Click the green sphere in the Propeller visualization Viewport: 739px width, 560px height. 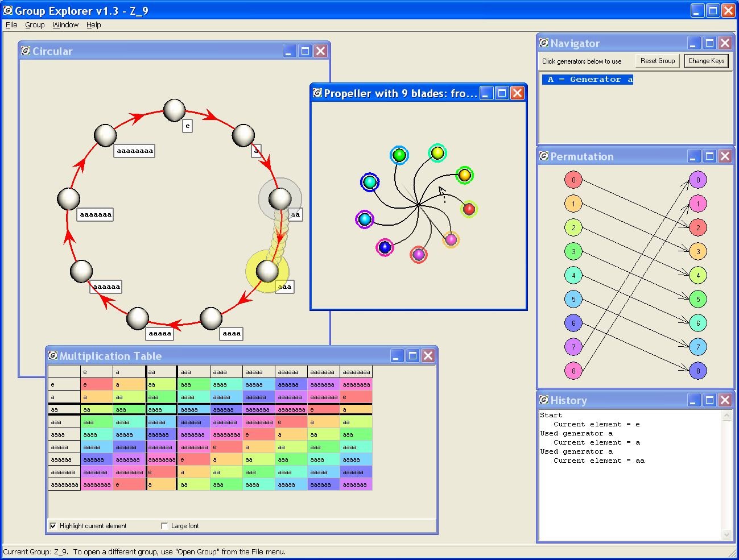click(399, 155)
